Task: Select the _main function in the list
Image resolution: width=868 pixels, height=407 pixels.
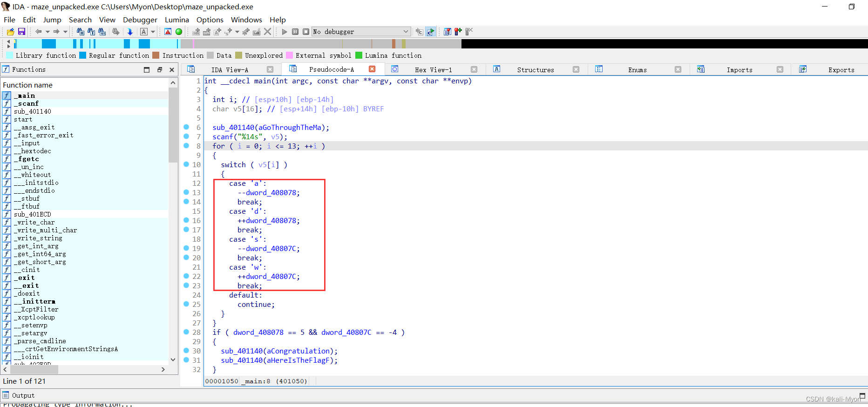Action: 85,95
